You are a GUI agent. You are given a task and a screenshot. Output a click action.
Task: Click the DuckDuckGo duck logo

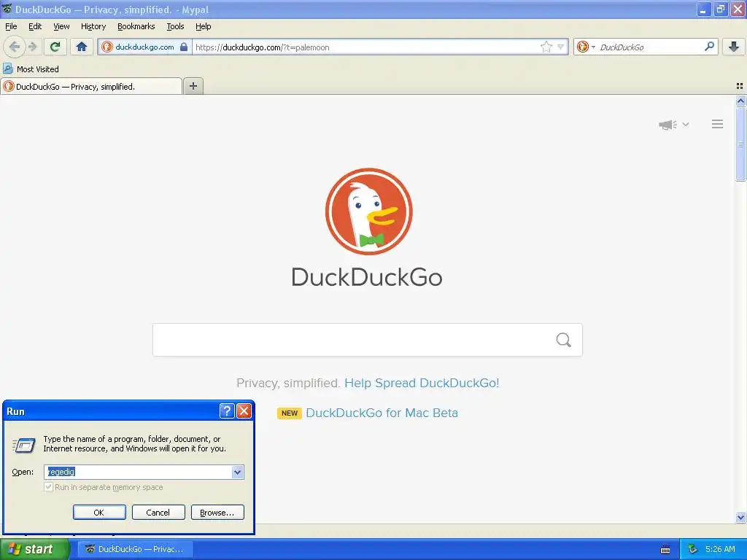(368, 211)
